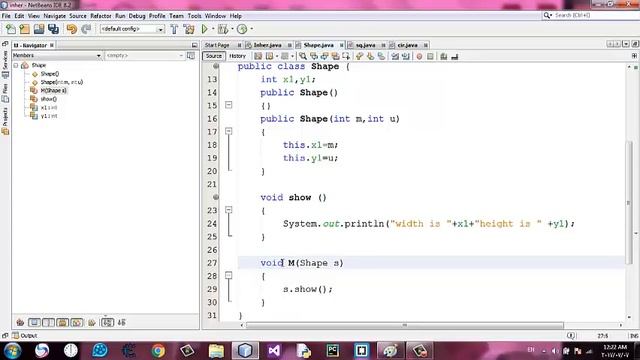Collapse the Shape node in Navigator tree
Screen dimensions: 640x360
(16, 65)
